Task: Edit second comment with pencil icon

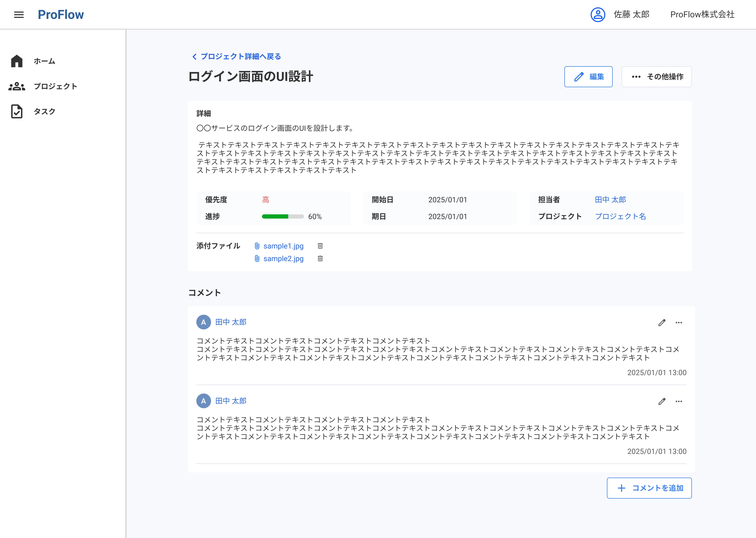Action: pos(662,401)
